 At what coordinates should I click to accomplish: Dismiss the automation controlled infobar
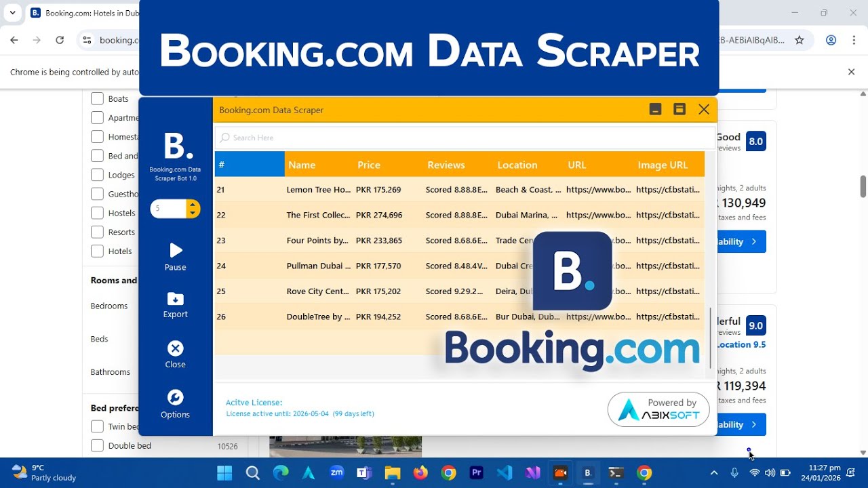pos(852,72)
